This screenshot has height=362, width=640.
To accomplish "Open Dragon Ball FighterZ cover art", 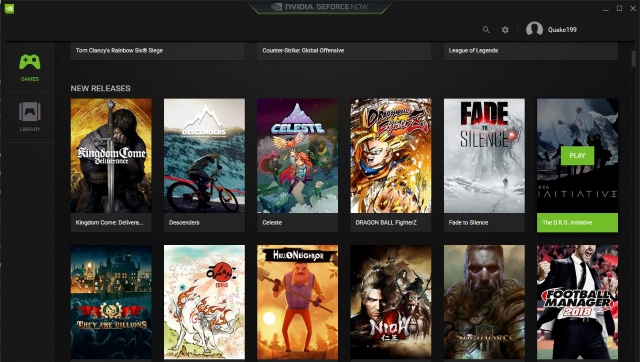I will (391, 155).
